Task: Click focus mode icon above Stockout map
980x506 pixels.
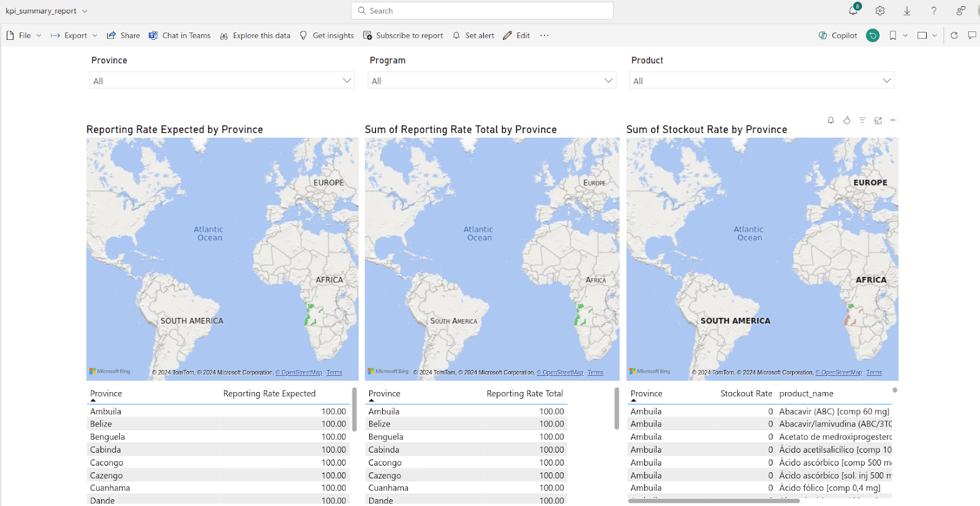Action: click(878, 120)
